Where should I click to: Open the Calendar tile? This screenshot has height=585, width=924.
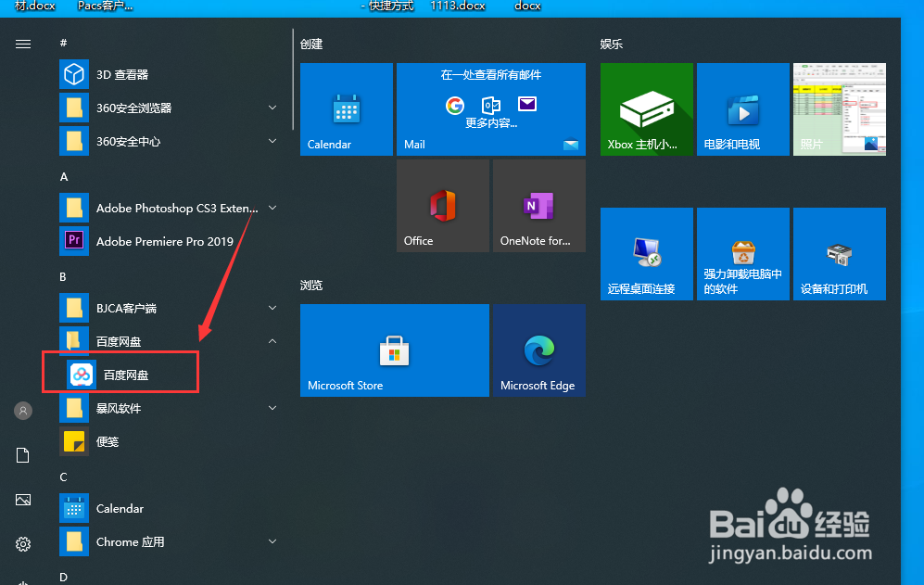[347, 109]
